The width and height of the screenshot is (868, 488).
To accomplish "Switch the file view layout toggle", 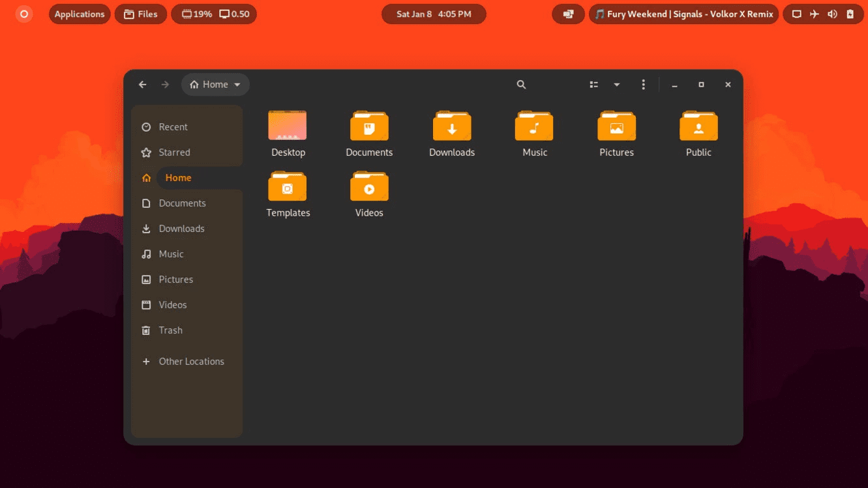I will [x=593, y=84].
